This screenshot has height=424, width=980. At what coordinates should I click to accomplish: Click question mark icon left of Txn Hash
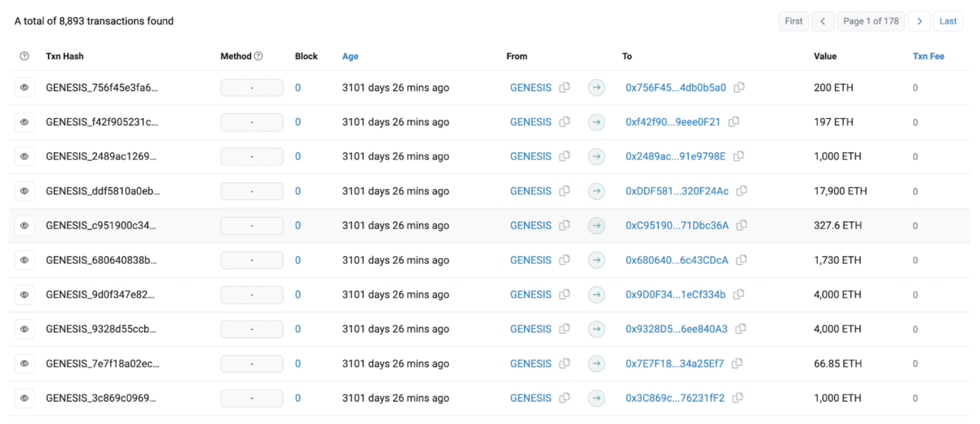pyautogui.click(x=24, y=56)
